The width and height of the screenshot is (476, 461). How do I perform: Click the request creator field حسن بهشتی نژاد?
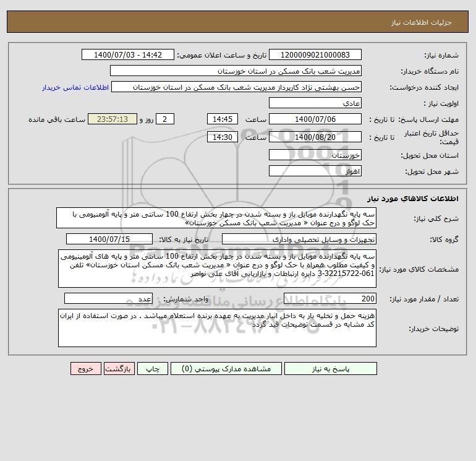[237, 87]
